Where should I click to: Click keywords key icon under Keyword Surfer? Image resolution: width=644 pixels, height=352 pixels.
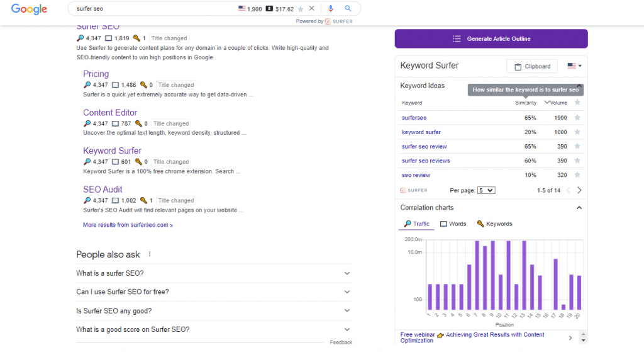(138, 162)
